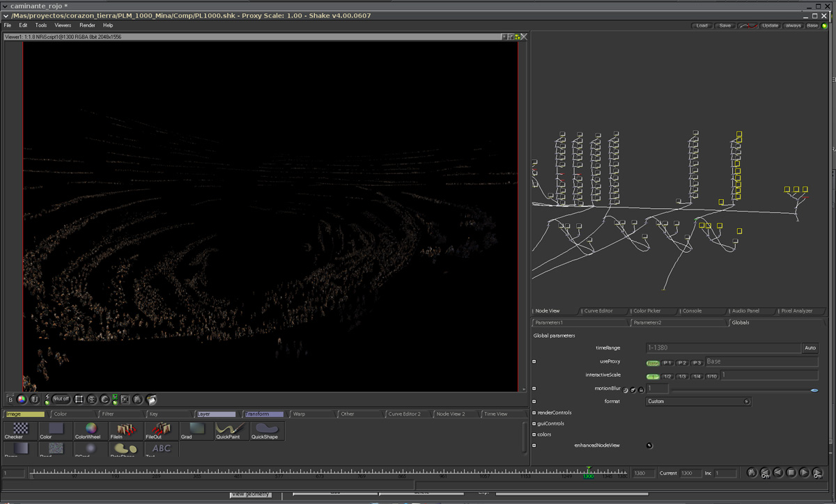Click the viewer home button
Image resolution: width=836 pixels, height=504 pixels.
pos(138,400)
